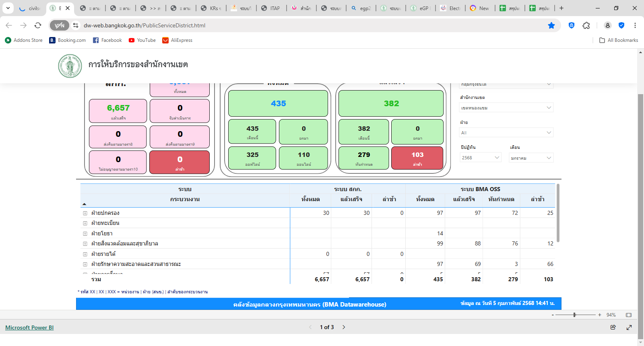Click the 325 ออฟไลน์ card
This screenshot has height=346, width=644.
coord(252,158)
